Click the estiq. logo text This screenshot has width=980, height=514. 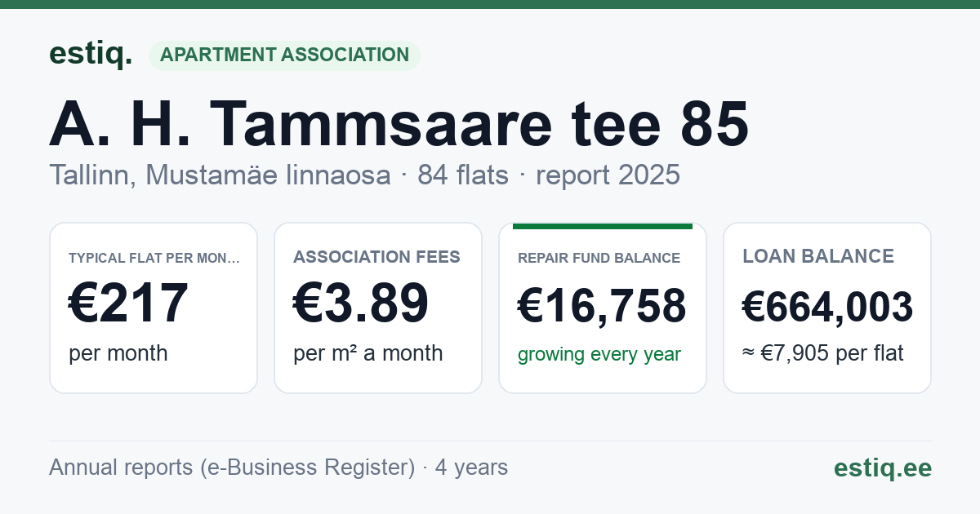coord(91,54)
